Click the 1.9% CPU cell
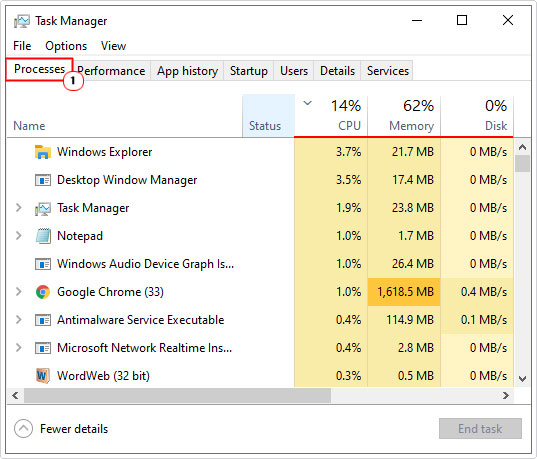Viewport: 537px width, 459px height. click(331, 208)
